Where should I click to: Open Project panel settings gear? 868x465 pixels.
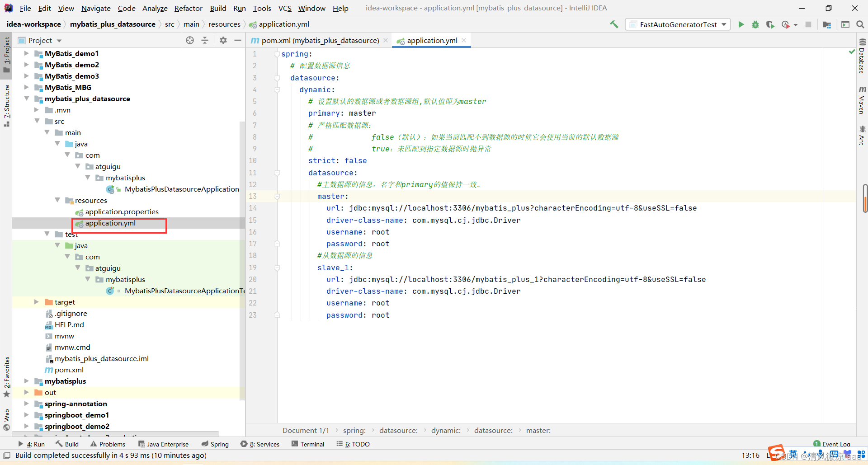pos(223,41)
